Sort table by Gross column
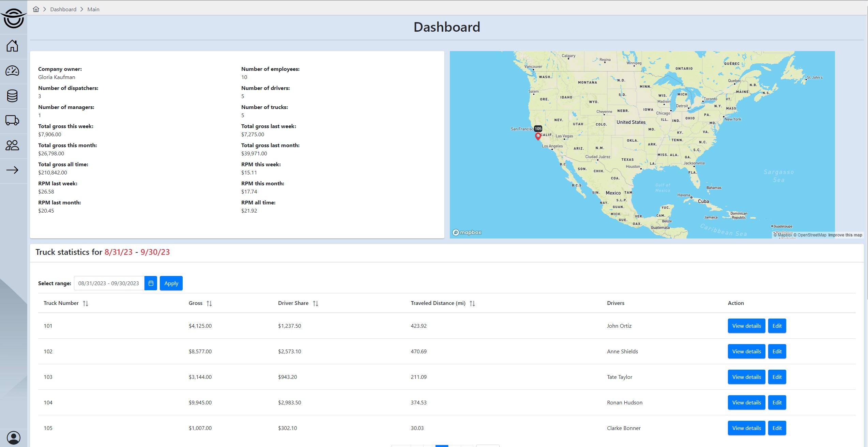 point(209,303)
